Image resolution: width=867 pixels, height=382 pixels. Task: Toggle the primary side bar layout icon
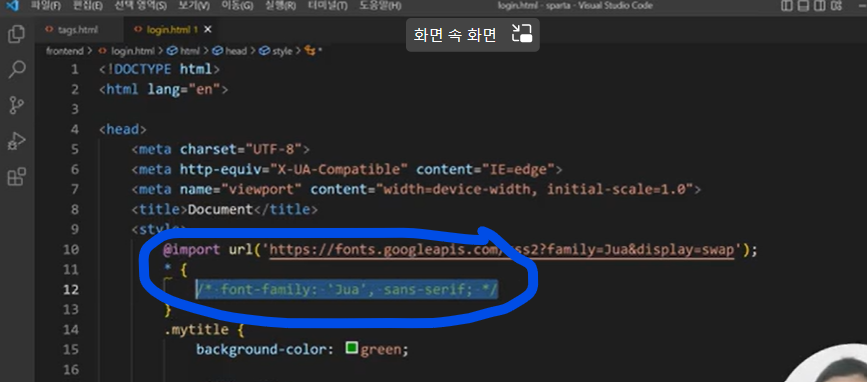click(x=787, y=6)
